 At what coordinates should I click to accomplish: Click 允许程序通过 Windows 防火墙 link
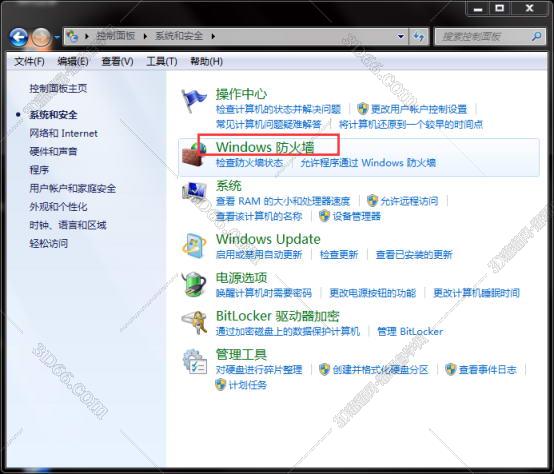click(x=368, y=163)
